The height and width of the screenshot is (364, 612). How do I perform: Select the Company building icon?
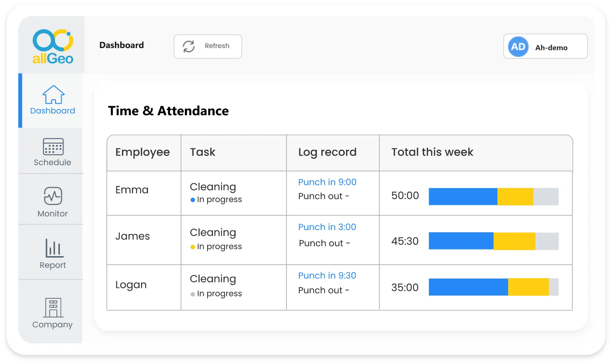click(x=53, y=308)
